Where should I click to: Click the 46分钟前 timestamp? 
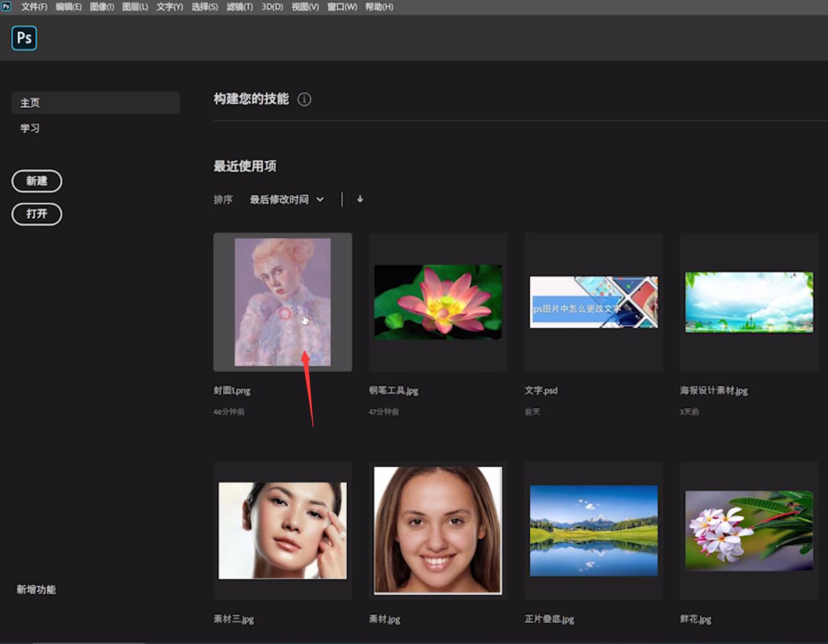click(229, 412)
